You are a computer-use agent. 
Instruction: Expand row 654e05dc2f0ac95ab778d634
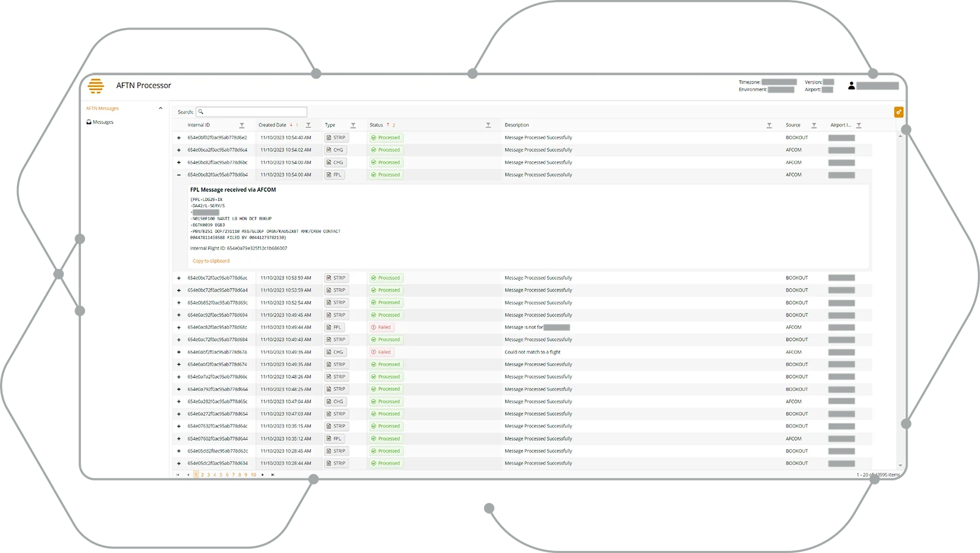[179, 464]
